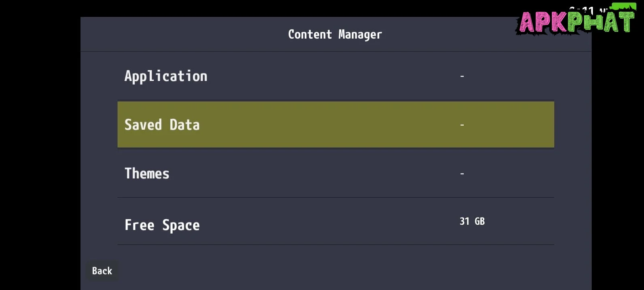Click the 31 GB free space value
This screenshot has width=644, height=290.
[472, 222]
